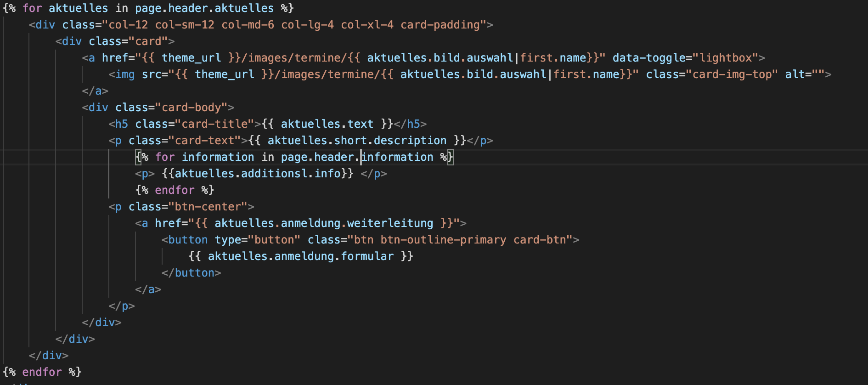The height and width of the screenshot is (385, 868).
Task: Click the final 'endfor' at bottom
Action: [x=42, y=372]
